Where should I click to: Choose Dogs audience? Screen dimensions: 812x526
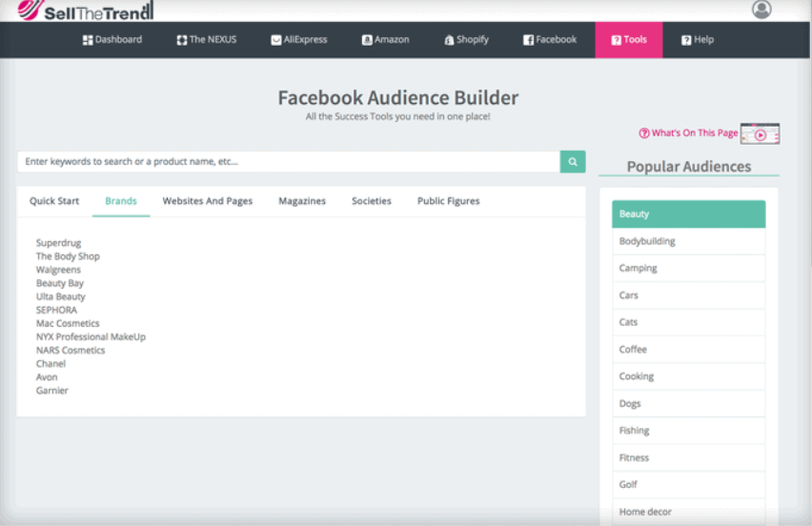click(689, 403)
